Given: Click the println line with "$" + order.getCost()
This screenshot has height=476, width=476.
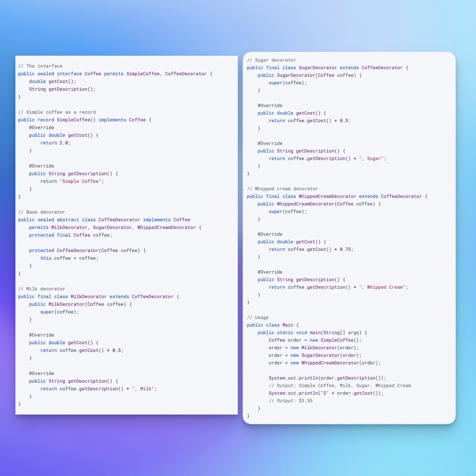Looking at the screenshot, I should click(326, 393).
